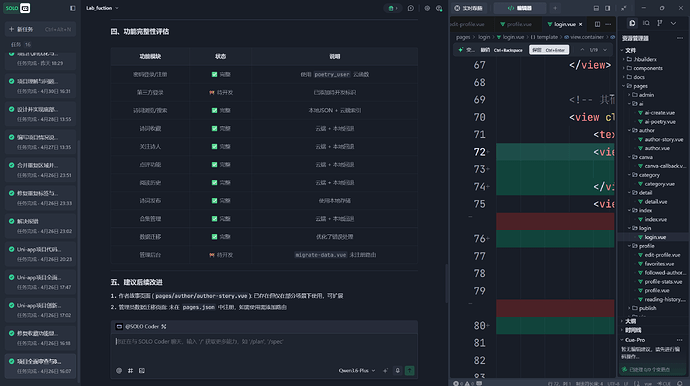Open the Qwen3.6 Plus model selector
The width and height of the screenshot is (690, 386).
point(357,371)
